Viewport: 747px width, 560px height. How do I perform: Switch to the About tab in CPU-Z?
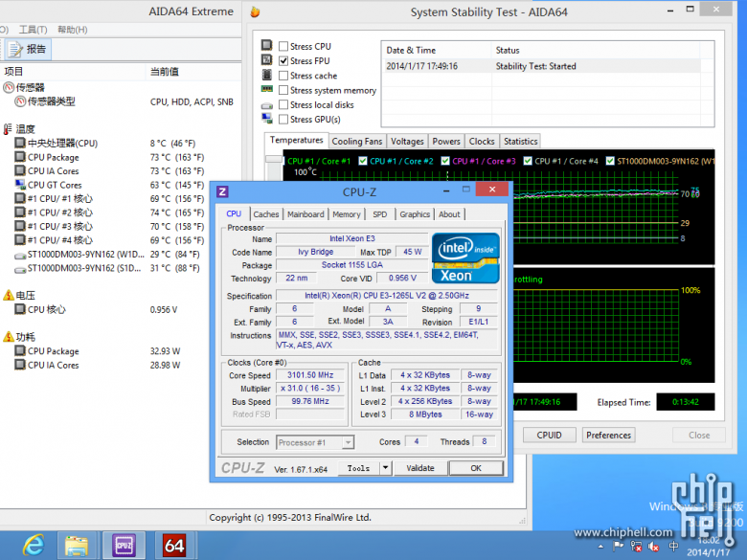tap(449, 214)
